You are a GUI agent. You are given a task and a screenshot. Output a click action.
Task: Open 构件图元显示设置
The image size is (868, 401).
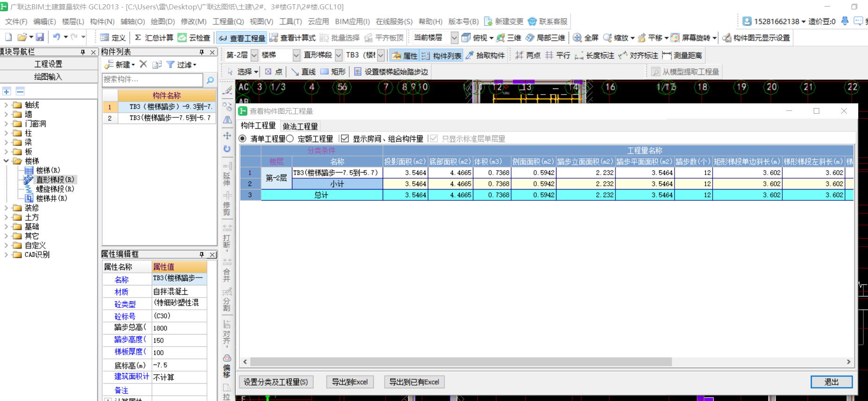[x=756, y=38]
